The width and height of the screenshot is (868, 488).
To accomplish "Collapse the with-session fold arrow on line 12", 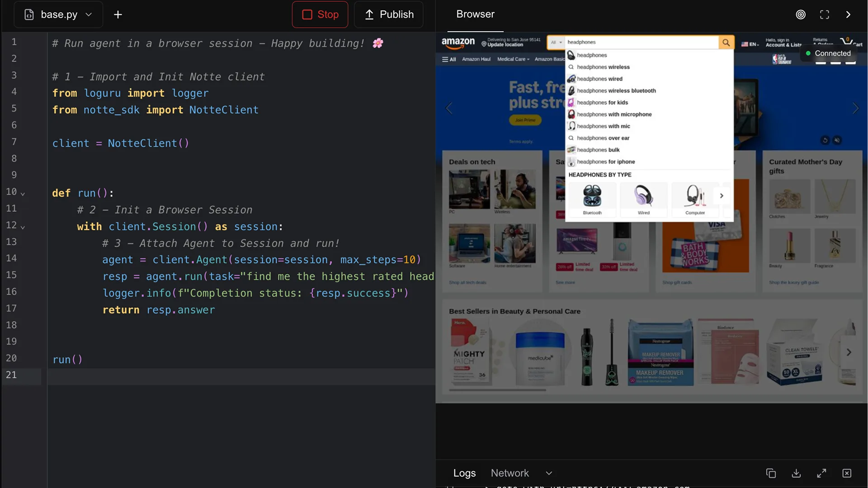I will [23, 227].
